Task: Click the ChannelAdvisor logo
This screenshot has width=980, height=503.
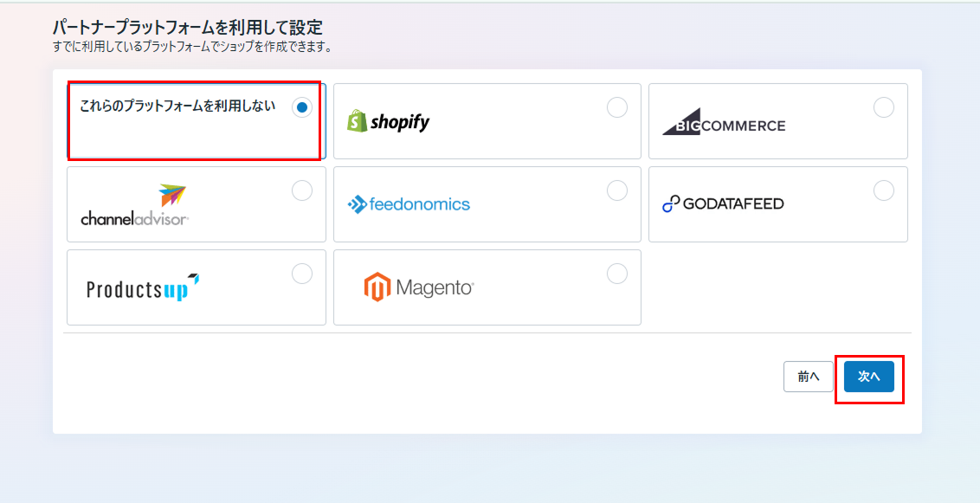Action: point(134,205)
